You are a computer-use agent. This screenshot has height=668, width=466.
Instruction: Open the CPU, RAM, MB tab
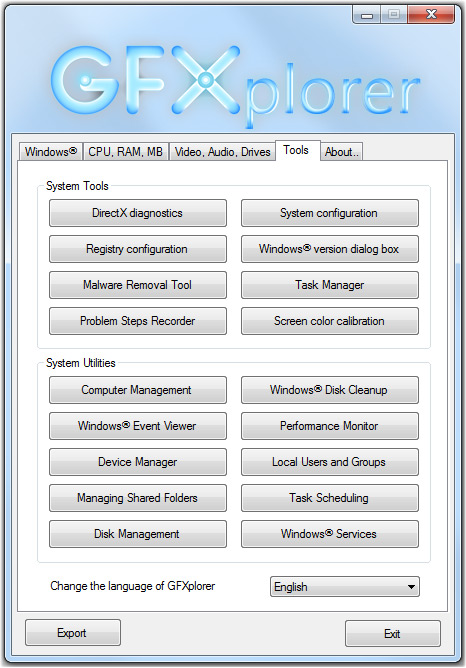click(x=126, y=152)
